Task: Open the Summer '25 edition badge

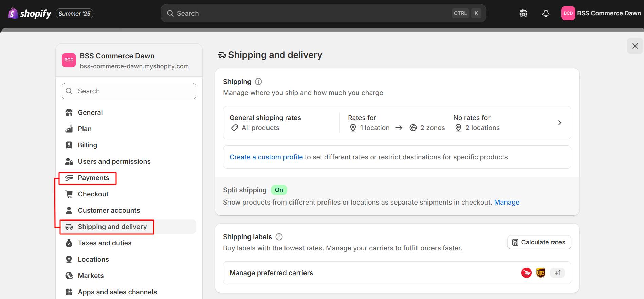Action: tap(74, 14)
